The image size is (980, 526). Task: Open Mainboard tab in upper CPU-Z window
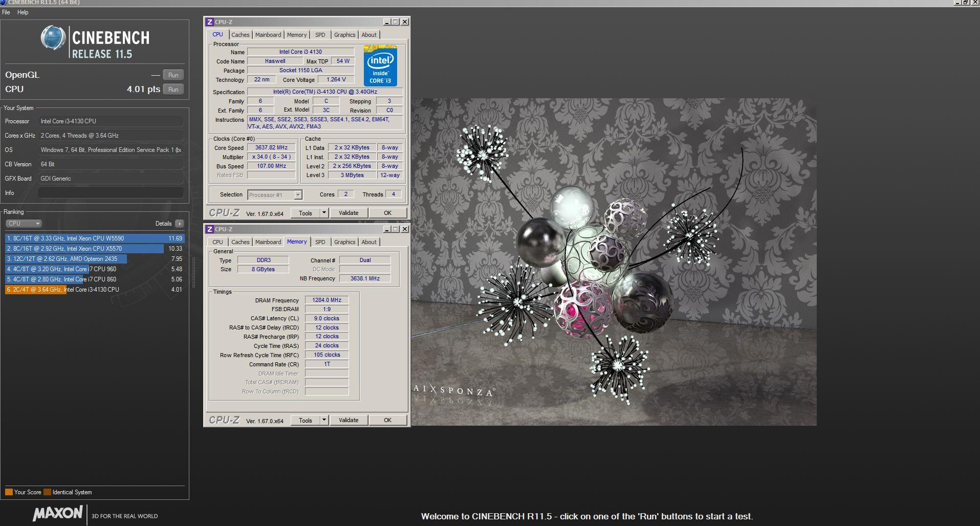pyautogui.click(x=268, y=35)
